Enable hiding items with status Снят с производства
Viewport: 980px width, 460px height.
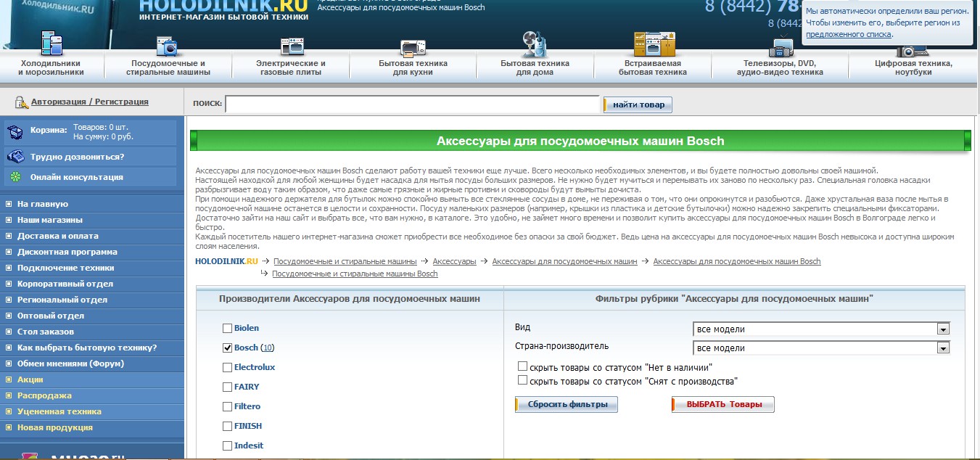click(522, 379)
